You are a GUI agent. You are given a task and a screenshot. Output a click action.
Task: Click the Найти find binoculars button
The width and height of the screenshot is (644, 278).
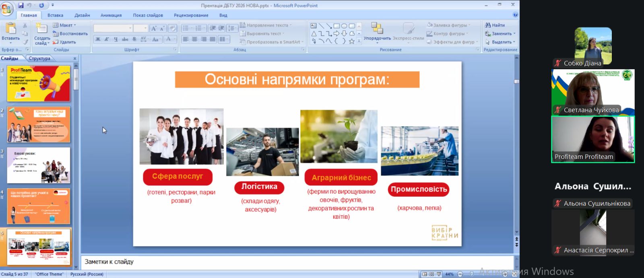(x=495, y=25)
